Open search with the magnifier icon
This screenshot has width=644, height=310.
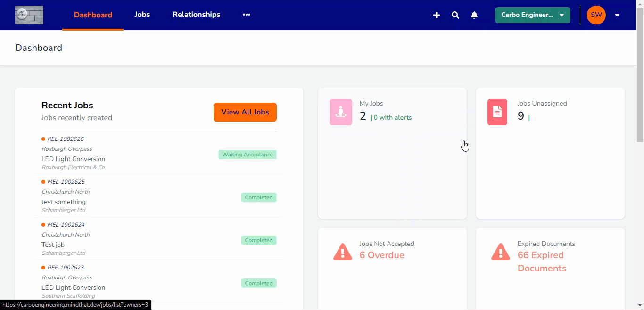pos(455,15)
